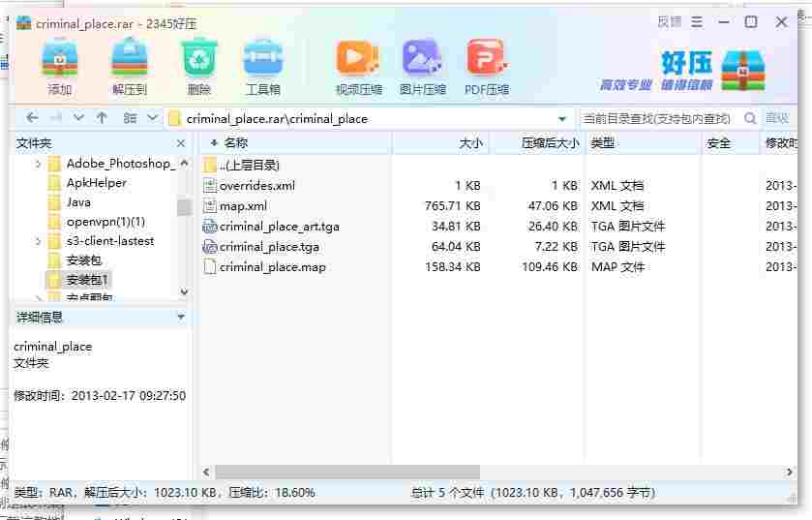Open the view mode dropdown arrow
The height and width of the screenshot is (520, 812).
[152, 118]
